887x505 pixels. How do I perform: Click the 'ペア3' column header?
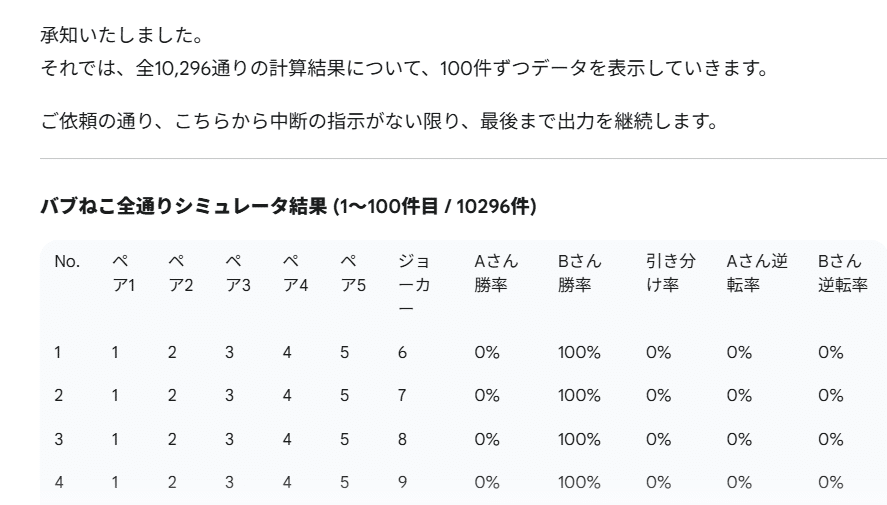(238, 273)
